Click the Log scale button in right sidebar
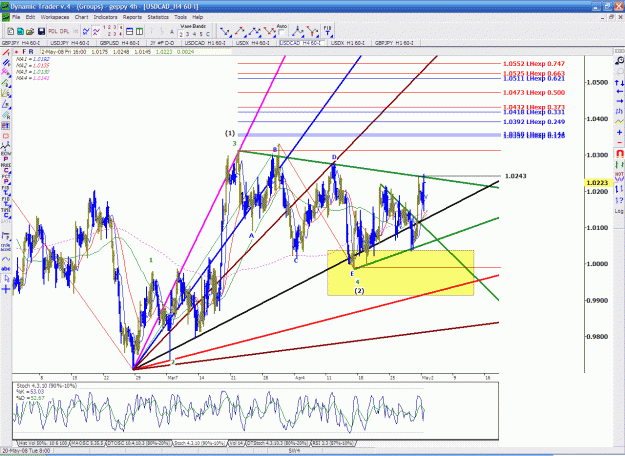 point(619,211)
